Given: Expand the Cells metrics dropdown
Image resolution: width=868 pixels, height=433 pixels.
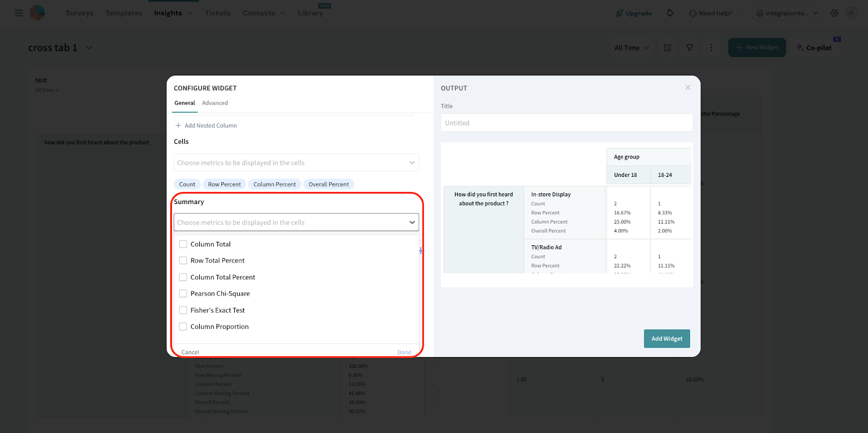Looking at the screenshot, I should pyautogui.click(x=412, y=163).
